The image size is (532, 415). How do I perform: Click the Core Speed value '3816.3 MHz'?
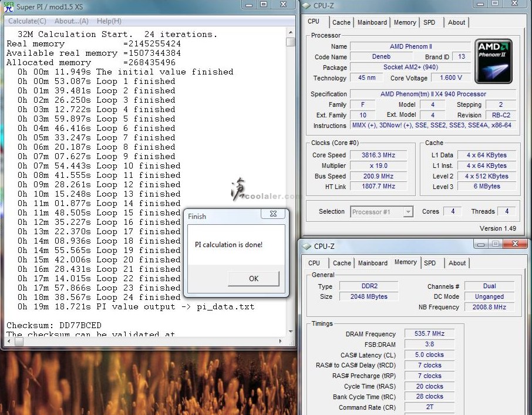coord(378,155)
